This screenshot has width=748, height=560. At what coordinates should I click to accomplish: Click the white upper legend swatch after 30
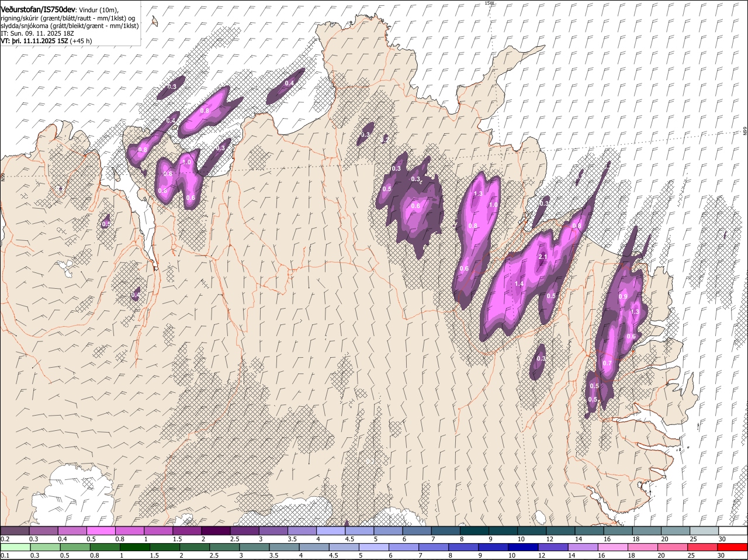click(733, 530)
